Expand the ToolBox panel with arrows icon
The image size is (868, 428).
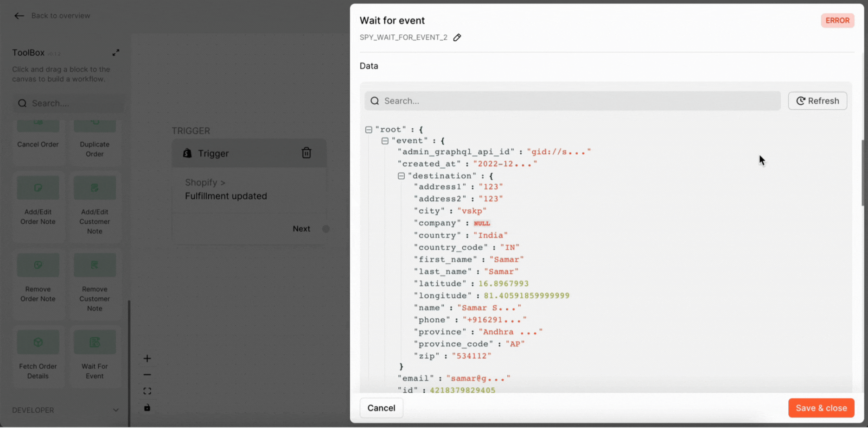pyautogui.click(x=116, y=53)
